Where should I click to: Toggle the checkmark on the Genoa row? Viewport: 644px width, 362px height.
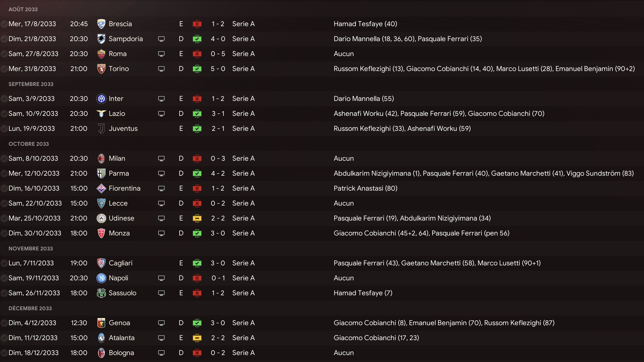4,323
